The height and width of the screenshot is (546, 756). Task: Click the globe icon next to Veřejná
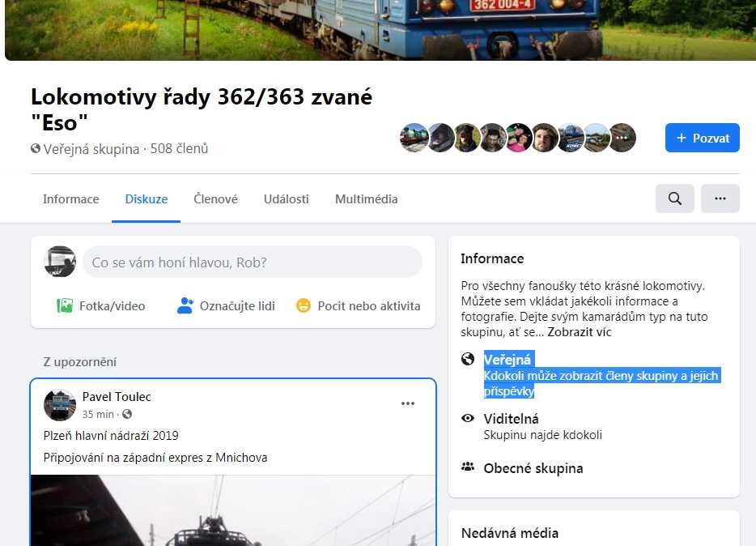pyautogui.click(x=468, y=358)
